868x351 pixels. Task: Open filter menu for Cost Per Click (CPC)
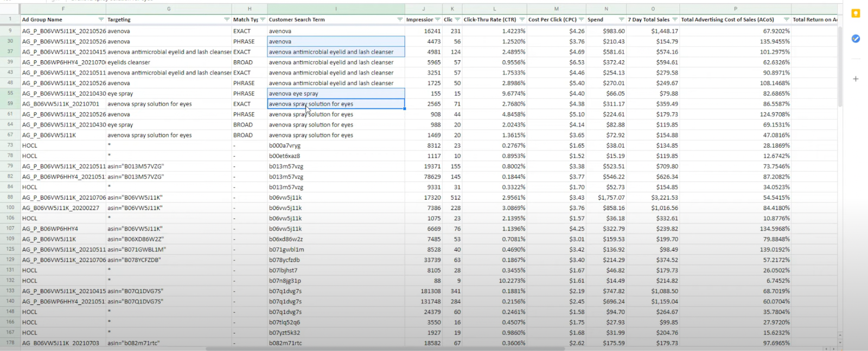582,20
